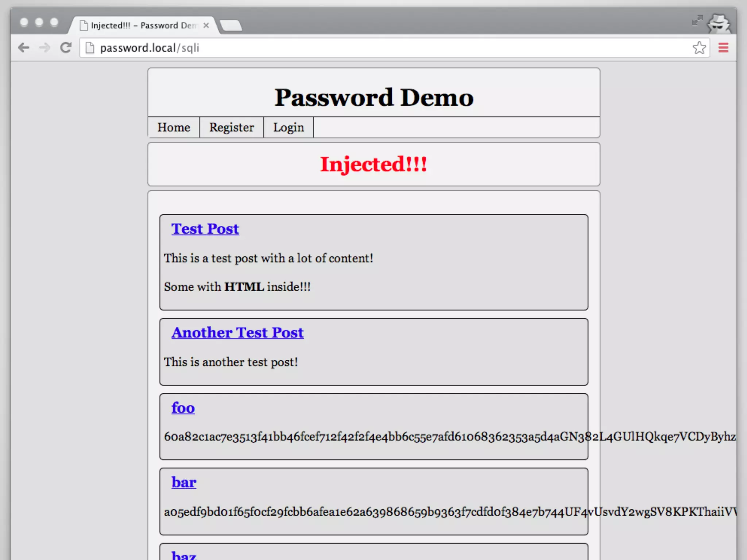Click the Password Demo heading
This screenshot has height=560, width=747.
pos(374,98)
